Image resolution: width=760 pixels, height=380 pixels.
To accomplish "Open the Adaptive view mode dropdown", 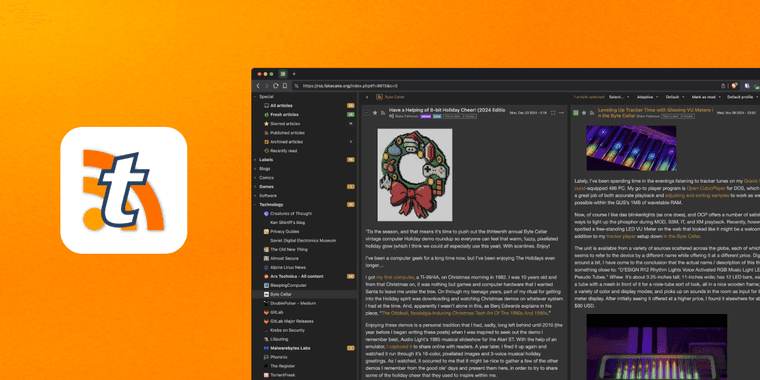I will coord(647,97).
